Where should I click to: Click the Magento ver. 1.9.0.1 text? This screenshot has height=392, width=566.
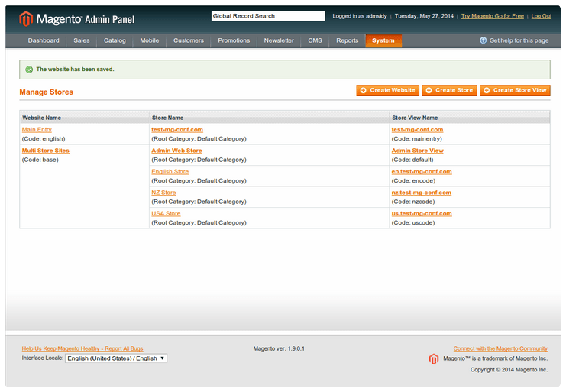pos(279,348)
